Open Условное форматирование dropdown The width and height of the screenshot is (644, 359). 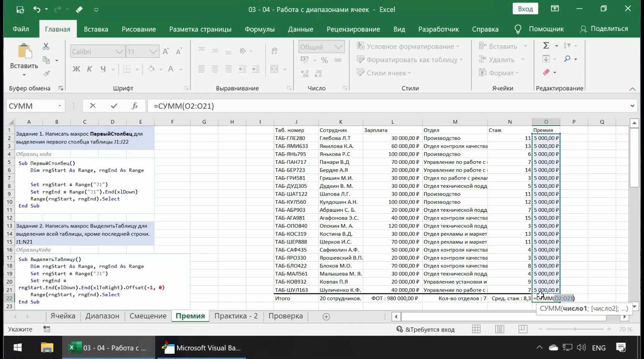click(x=408, y=46)
